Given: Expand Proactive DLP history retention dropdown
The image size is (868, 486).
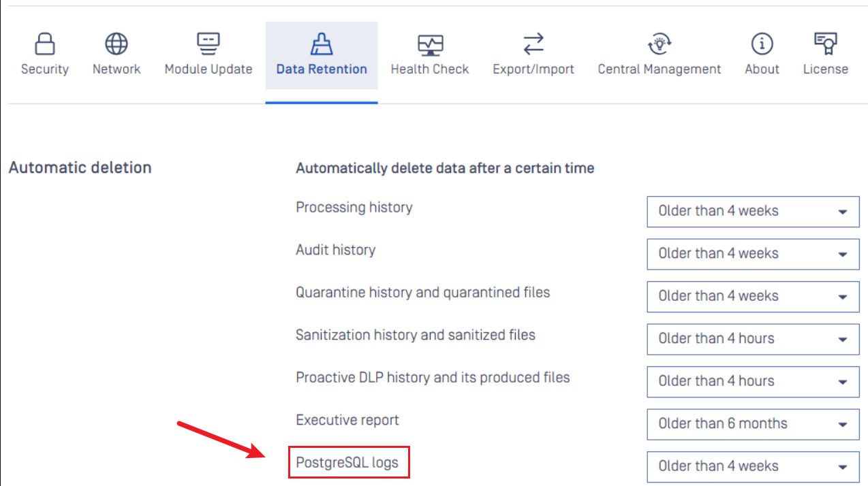Looking at the screenshot, I should tap(753, 382).
